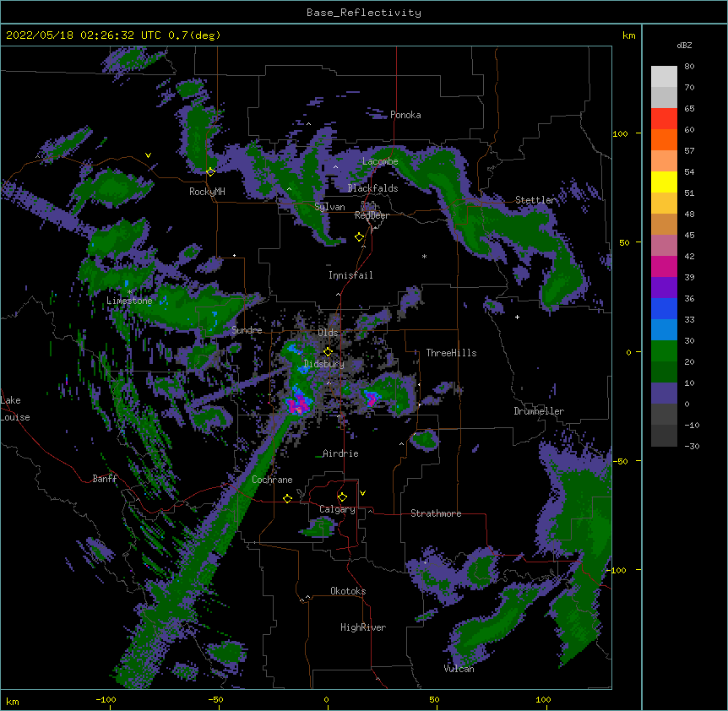This screenshot has height=711, width=728.
Task: Click the magenta storm core southwest of Didsbury
Action: [298, 405]
